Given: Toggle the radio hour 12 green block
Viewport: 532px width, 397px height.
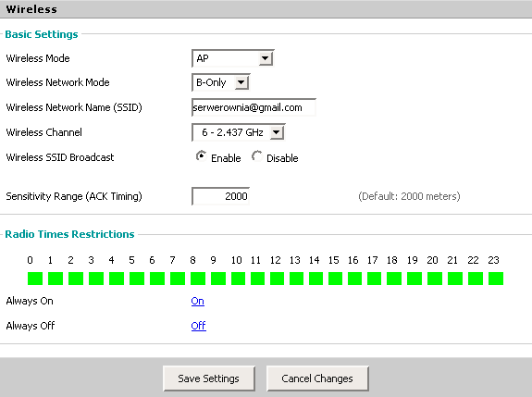Looking at the screenshot, I should tap(277, 279).
